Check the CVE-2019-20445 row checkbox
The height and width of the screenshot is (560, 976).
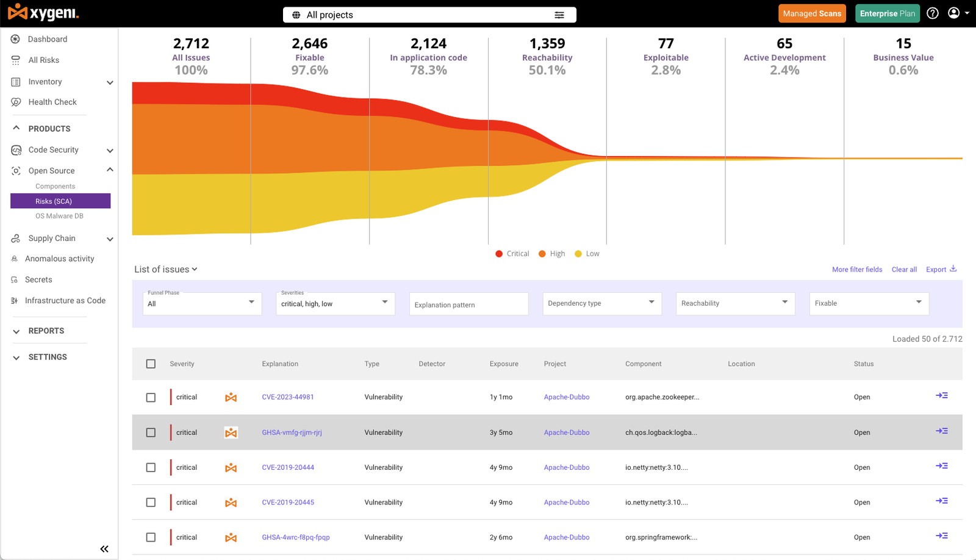click(x=151, y=503)
